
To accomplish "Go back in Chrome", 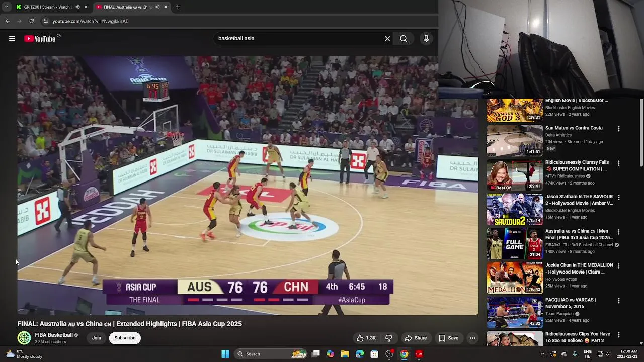I will [7, 21].
